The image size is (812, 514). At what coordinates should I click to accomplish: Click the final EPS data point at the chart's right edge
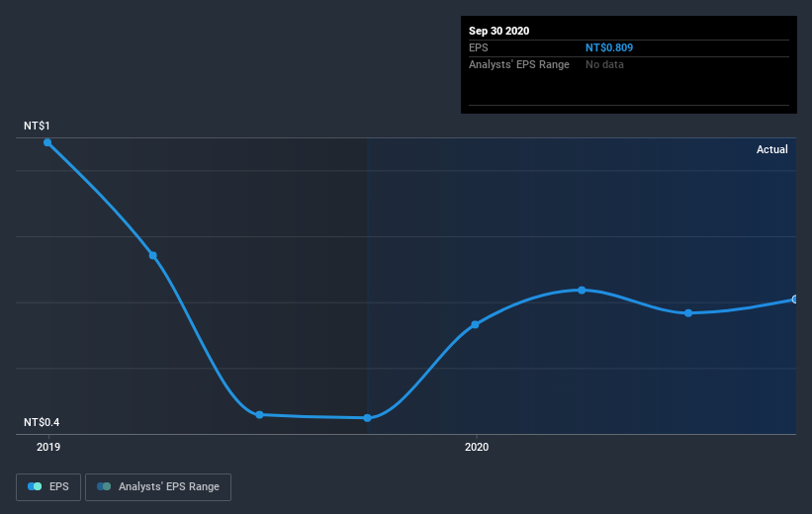pyautogui.click(x=795, y=300)
